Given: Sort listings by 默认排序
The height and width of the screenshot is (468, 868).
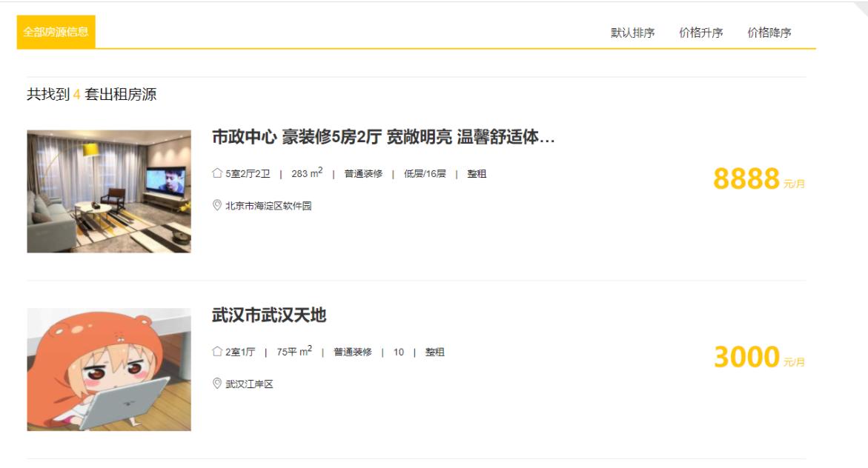Looking at the screenshot, I should 633,33.
